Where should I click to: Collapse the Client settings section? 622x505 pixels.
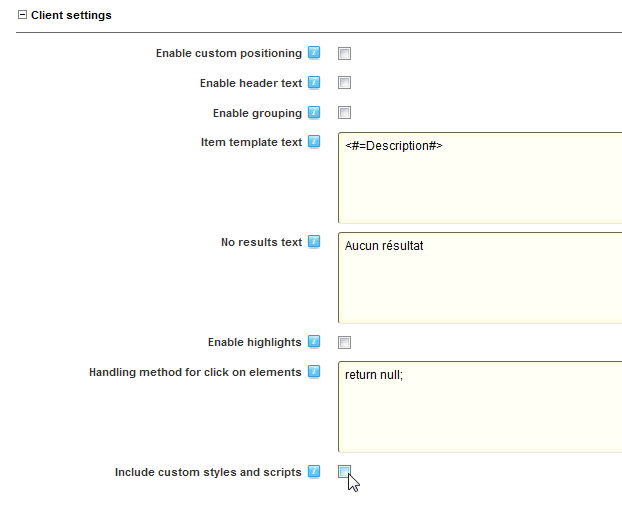tap(22, 15)
